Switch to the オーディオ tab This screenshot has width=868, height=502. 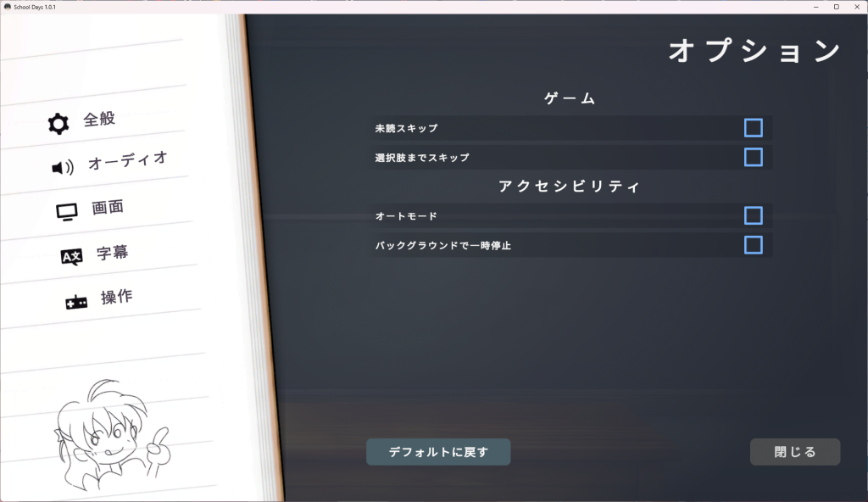pyautogui.click(x=128, y=160)
